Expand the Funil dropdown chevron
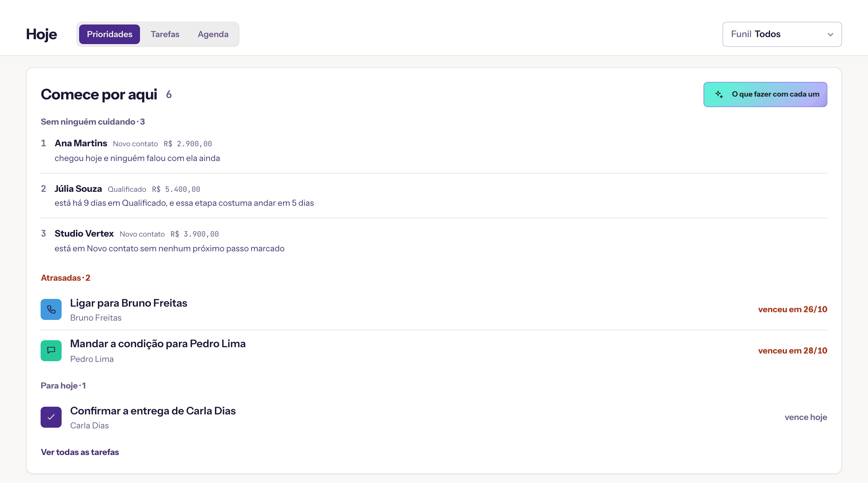The height and width of the screenshot is (483, 868). (x=831, y=34)
